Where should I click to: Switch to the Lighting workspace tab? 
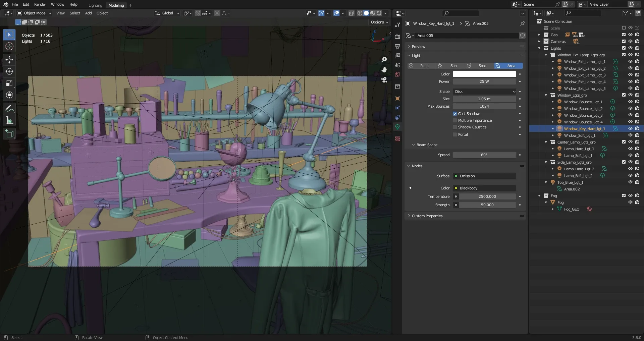[95, 5]
